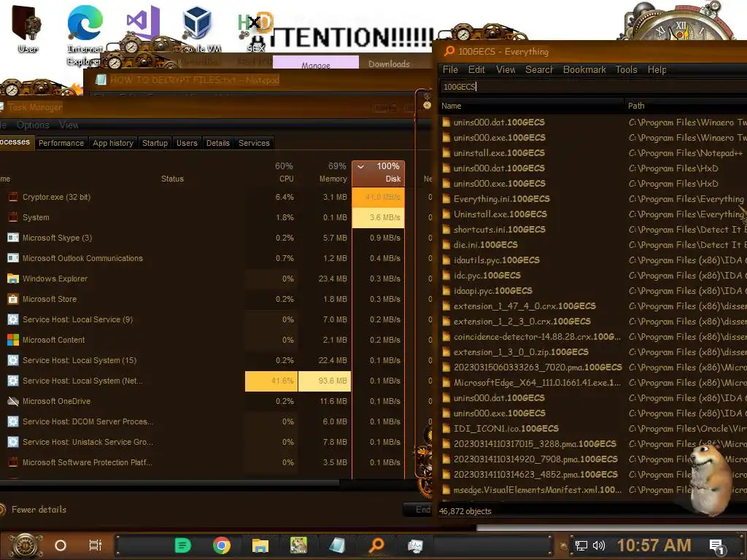Open the Details tab in Task Manager
Image resolution: width=747 pixels, height=560 pixels.
(217, 143)
